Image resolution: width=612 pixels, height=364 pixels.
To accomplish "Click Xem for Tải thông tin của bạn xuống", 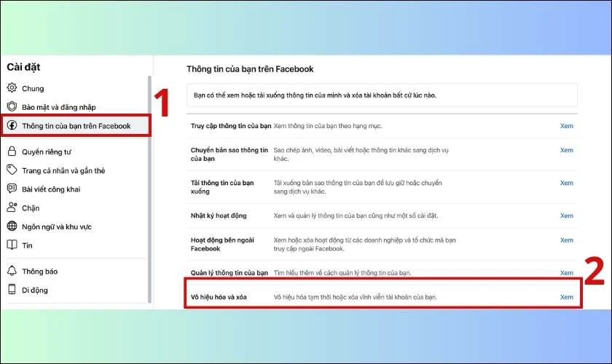I will [567, 183].
